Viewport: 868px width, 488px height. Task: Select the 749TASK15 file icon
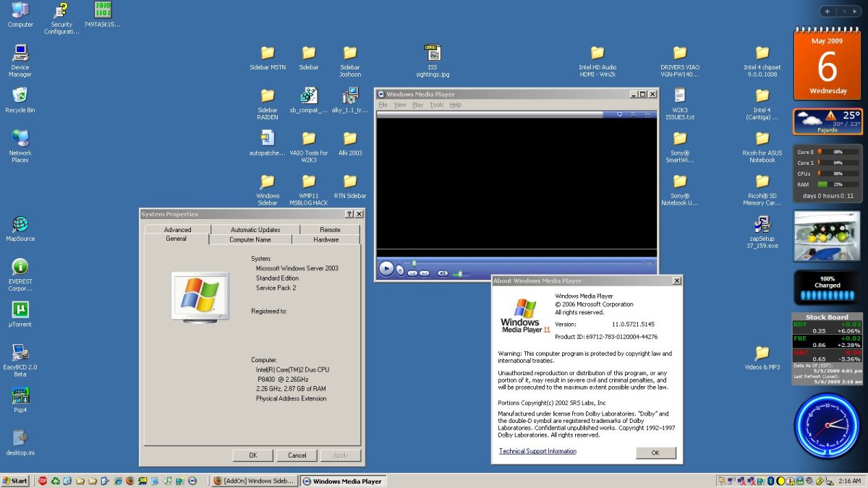(x=103, y=14)
